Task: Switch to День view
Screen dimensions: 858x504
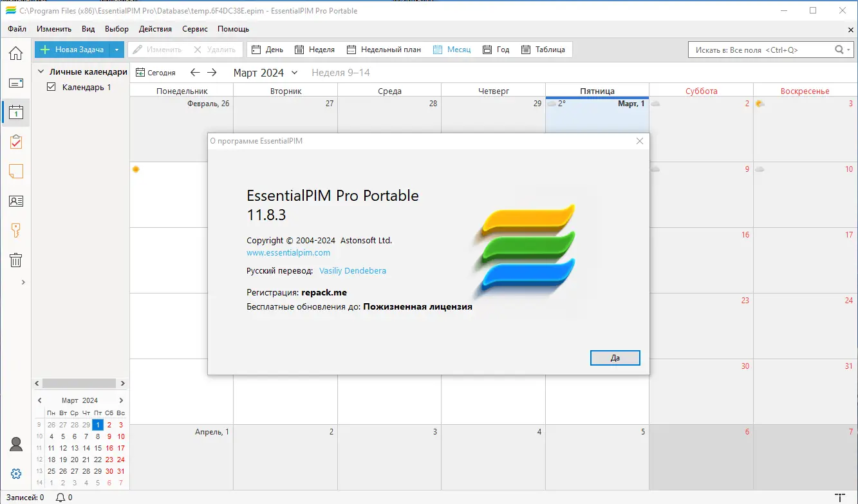Action: (266, 50)
